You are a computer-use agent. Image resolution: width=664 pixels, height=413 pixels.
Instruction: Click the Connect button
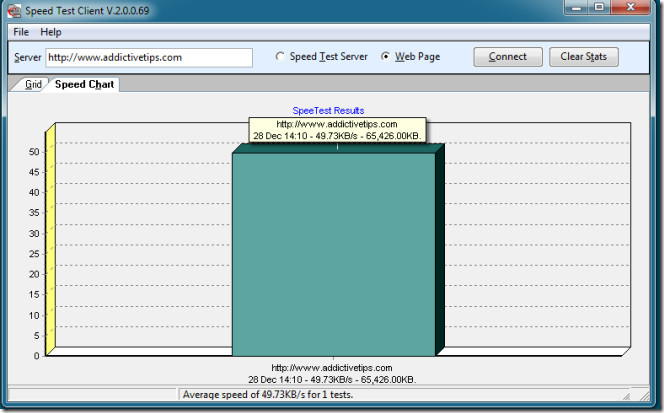coord(508,57)
